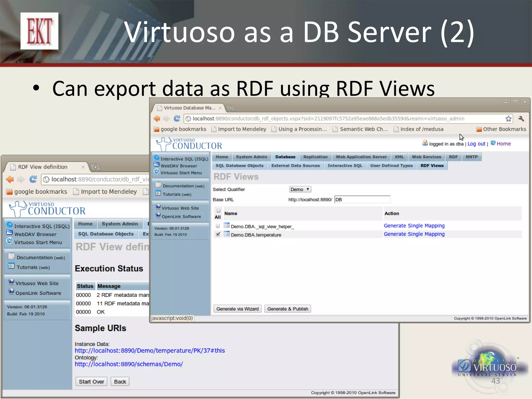532x399 pixels.
Task: Open SQL Database Objects subtab in back window
Action: coord(106,234)
